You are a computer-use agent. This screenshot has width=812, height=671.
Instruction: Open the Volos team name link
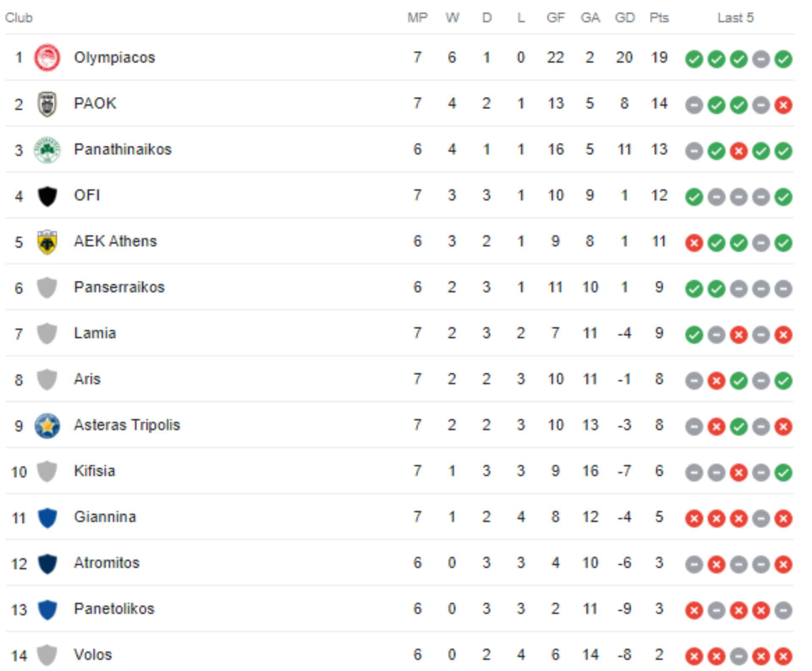(93, 655)
